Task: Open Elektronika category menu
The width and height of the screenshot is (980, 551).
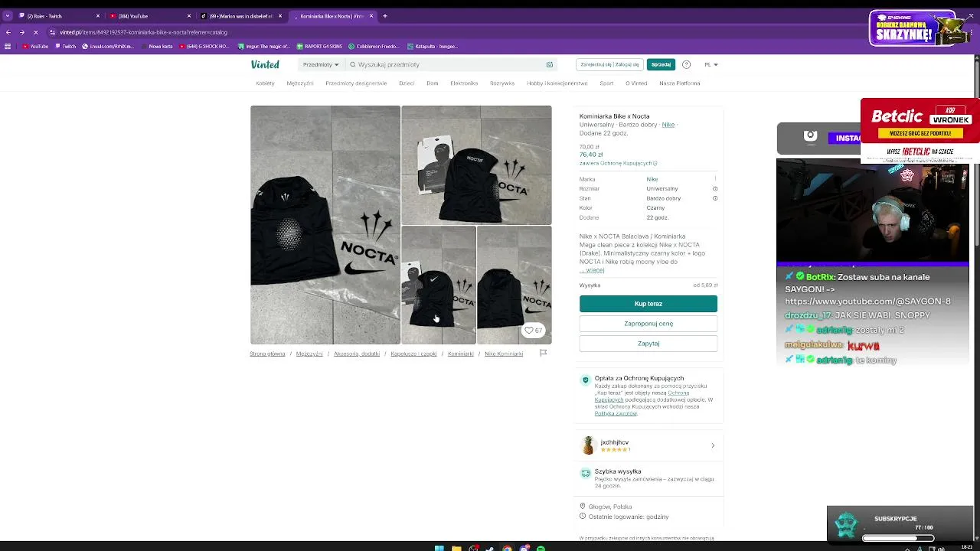Action: (464, 83)
